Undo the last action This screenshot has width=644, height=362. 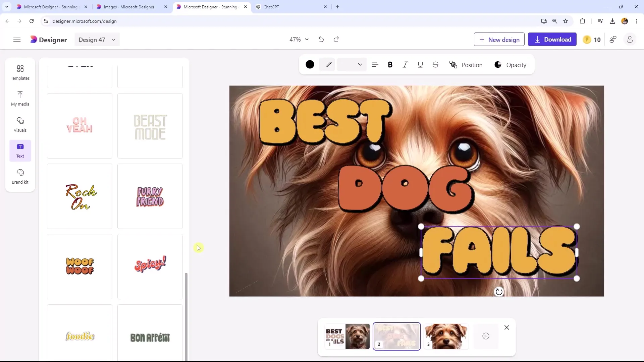(321, 40)
